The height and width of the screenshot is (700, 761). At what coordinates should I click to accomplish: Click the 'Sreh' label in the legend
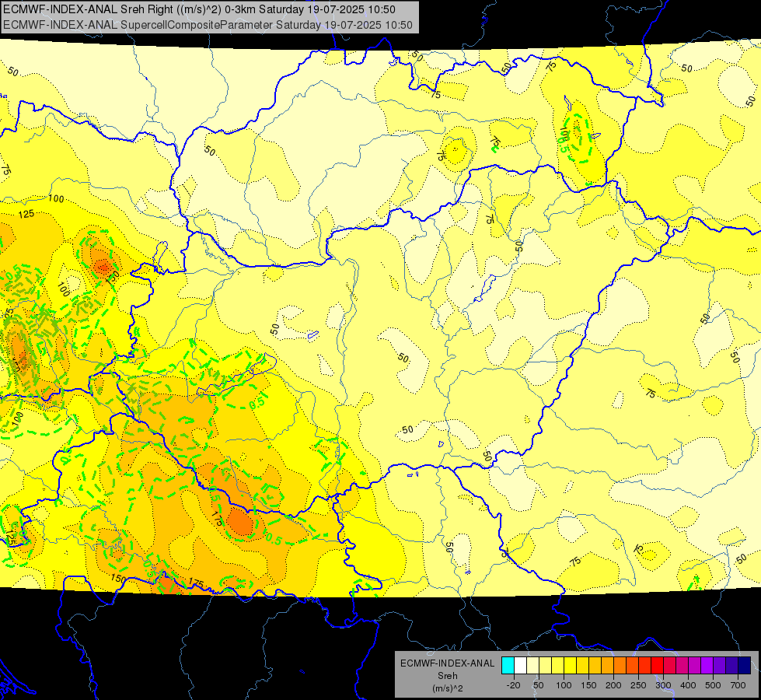click(x=447, y=676)
